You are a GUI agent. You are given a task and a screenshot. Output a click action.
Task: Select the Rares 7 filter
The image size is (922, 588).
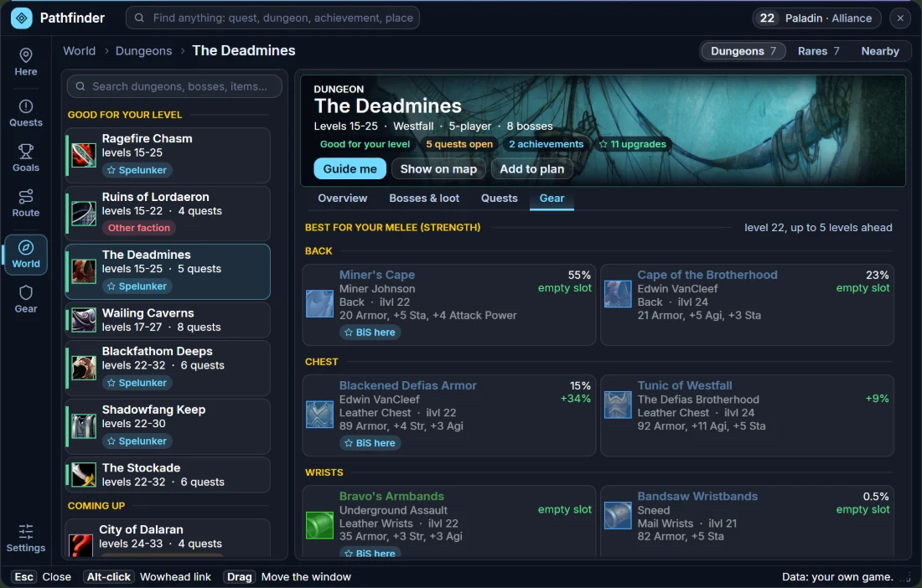coord(819,51)
